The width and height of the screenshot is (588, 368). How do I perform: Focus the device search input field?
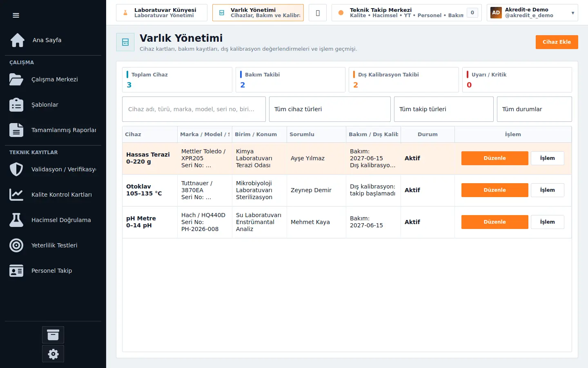(x=194, y=109)
